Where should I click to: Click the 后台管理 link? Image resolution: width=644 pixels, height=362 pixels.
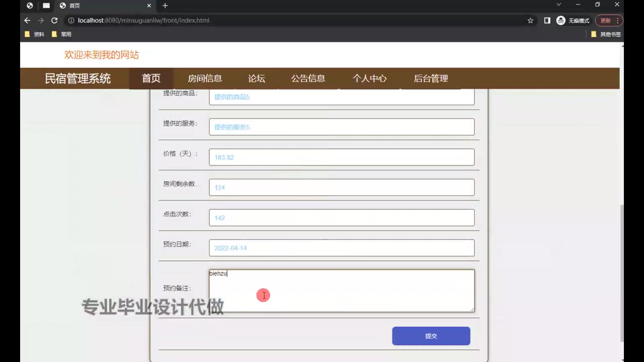tap(431, 78)
